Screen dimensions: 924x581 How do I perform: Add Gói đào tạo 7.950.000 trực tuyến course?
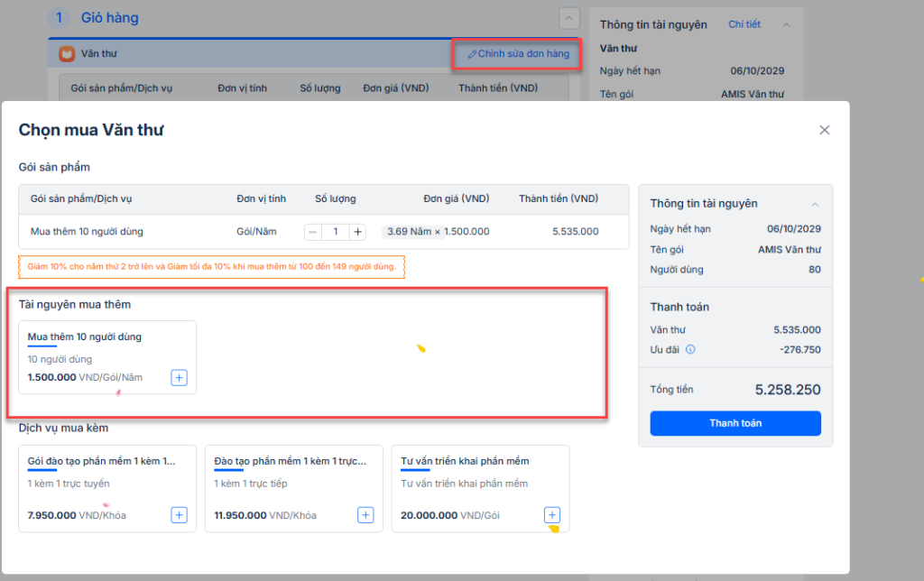click(x=180, y=515)
